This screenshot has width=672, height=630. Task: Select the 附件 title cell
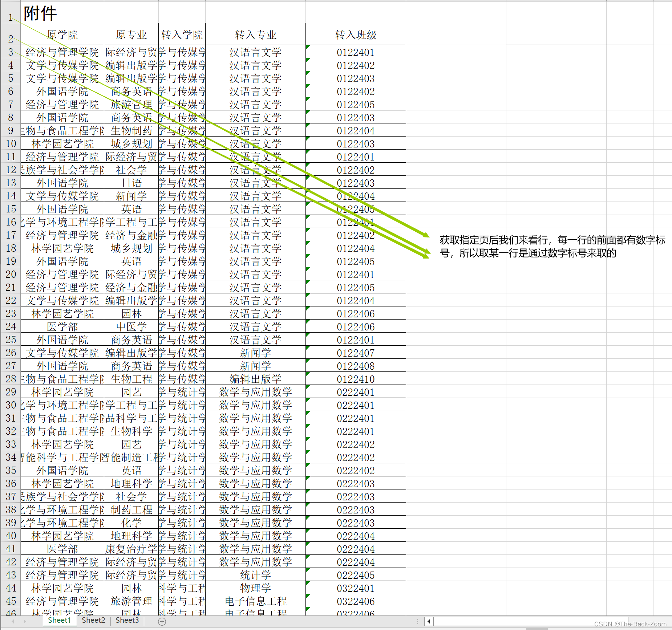[x=62, y=12]
